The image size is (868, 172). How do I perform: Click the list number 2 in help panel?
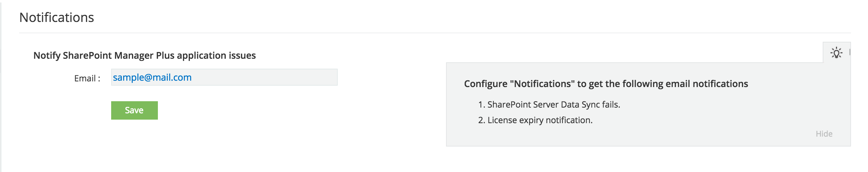pos(481,120)
